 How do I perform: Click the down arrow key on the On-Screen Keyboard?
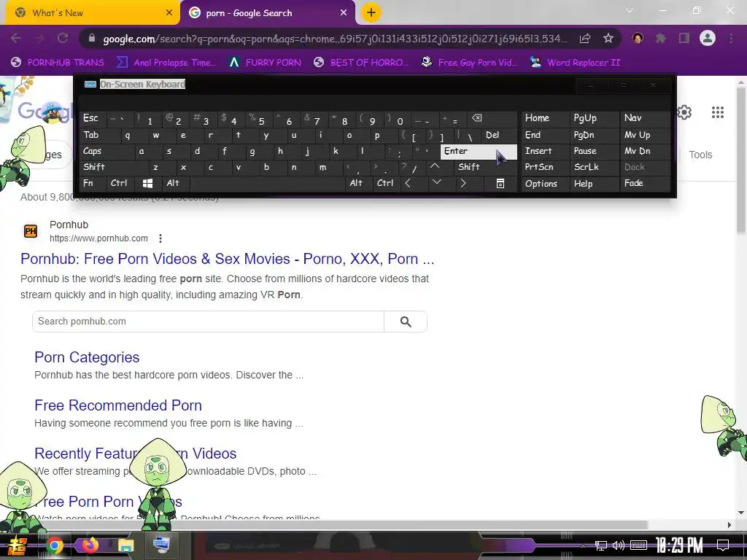[436, 183]
